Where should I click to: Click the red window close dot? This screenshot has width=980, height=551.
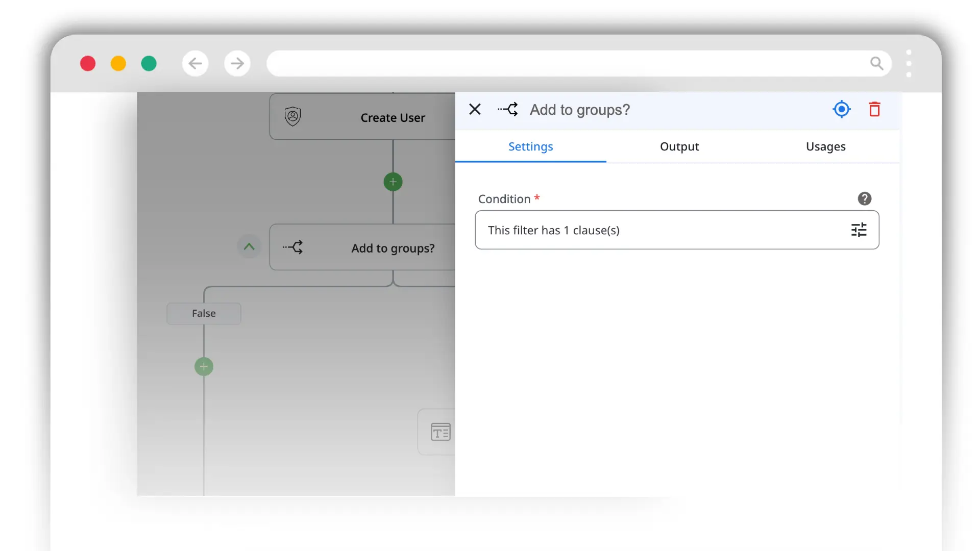88,63
